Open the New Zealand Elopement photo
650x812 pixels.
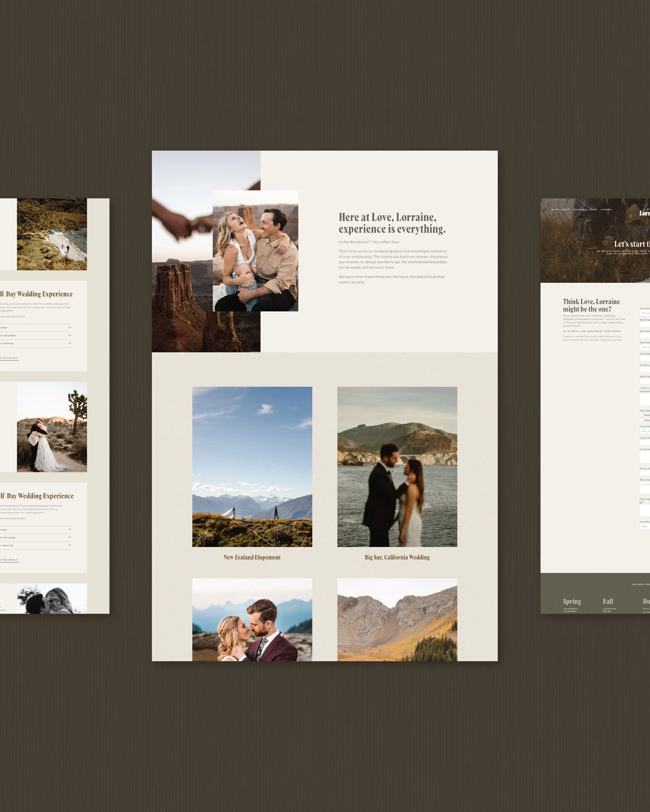[252, 467]
